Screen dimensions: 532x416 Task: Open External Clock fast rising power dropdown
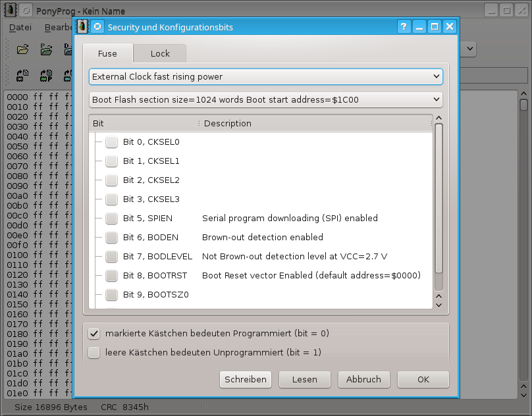pos(265,77)
